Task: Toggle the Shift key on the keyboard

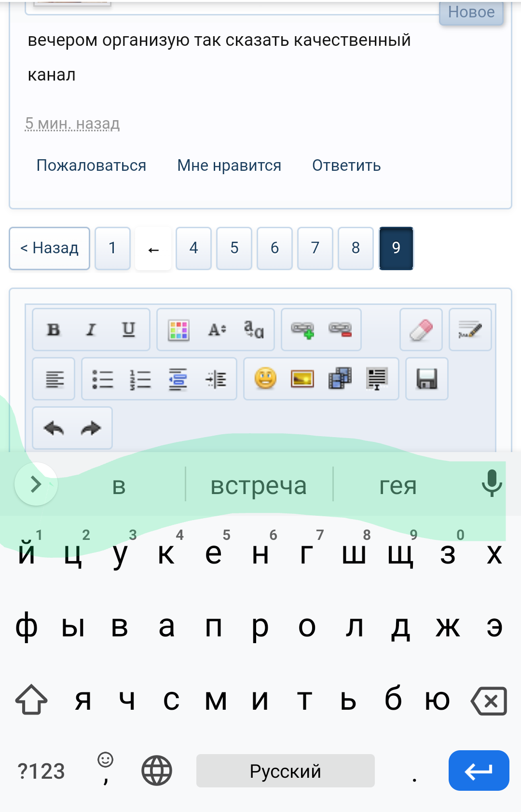Action: click(x=31, y=700)
